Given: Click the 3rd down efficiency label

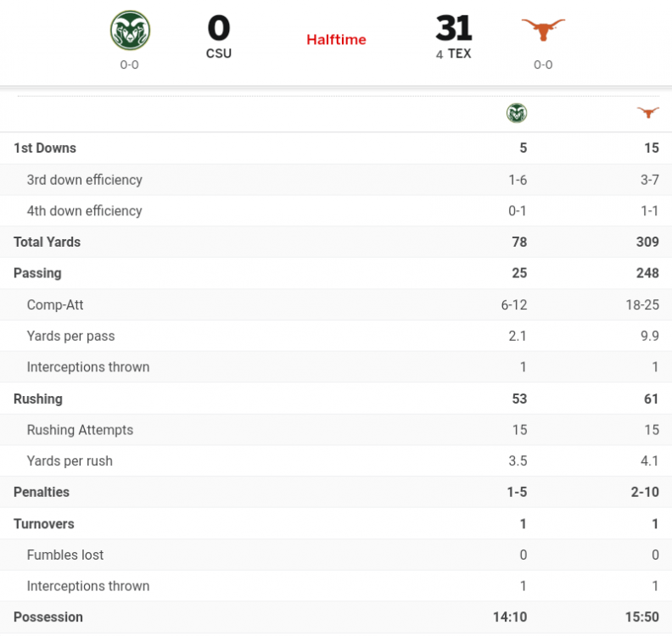Looking at the screenshot, I should tap(84, 180).
